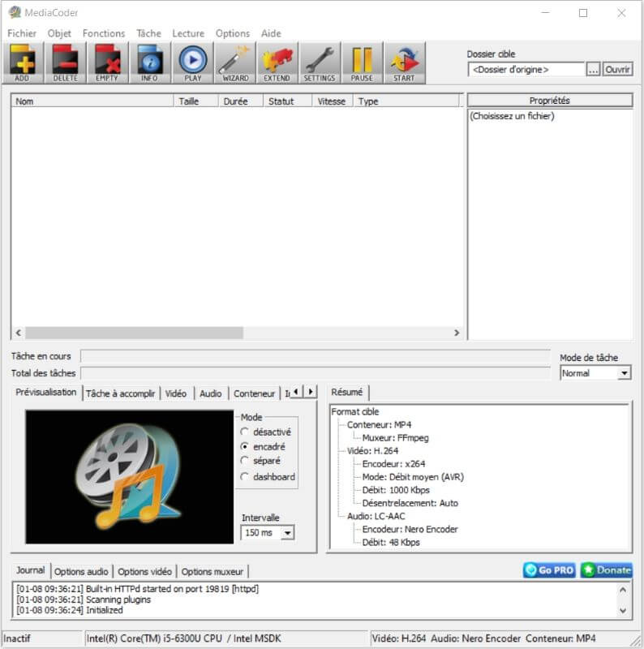This screenshot has width=644, height=649.
Task: Select the Journal tab
Action: click(30, 570)
